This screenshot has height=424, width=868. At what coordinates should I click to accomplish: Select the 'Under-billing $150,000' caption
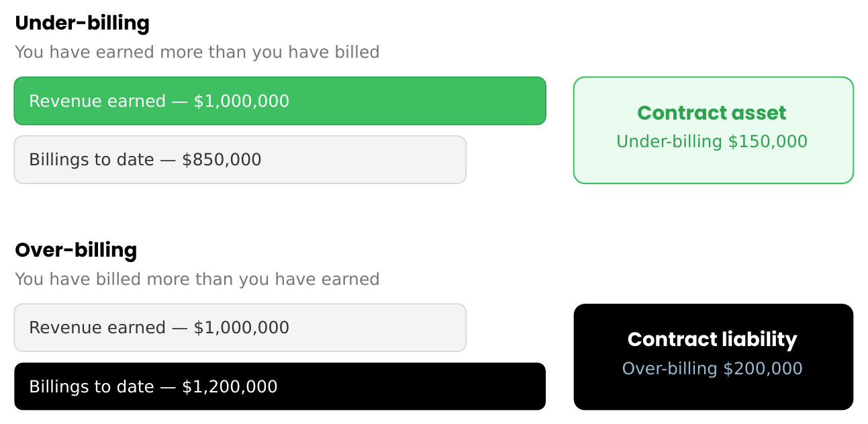pos(712,142)
